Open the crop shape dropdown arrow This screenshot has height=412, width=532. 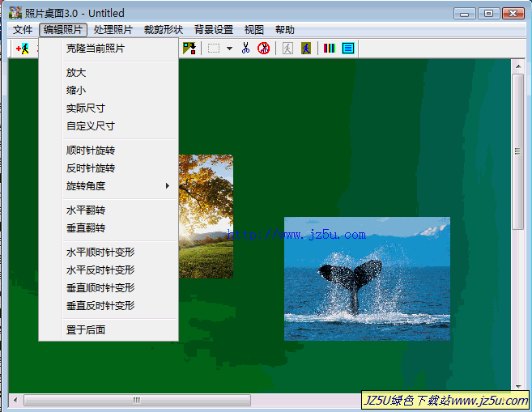229,49
